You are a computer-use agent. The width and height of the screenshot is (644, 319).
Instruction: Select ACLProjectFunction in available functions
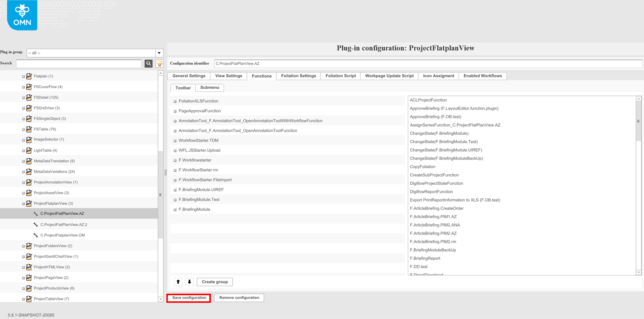click(x=428, y=100)
